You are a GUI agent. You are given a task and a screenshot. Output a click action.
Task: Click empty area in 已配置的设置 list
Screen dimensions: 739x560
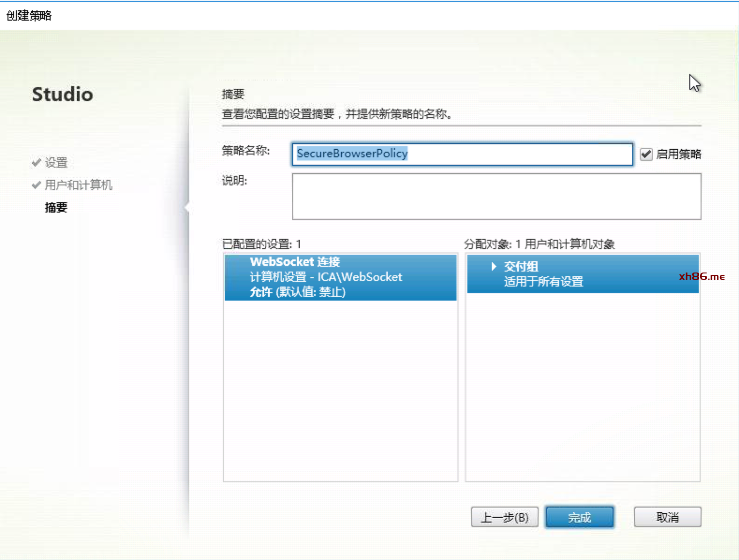[340, 389]
